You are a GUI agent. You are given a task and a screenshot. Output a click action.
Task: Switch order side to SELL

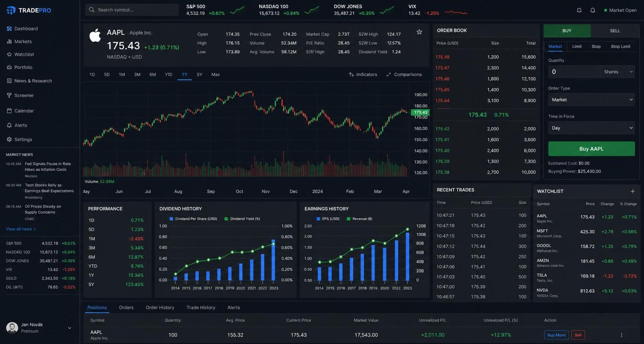(x=615, y=31)
